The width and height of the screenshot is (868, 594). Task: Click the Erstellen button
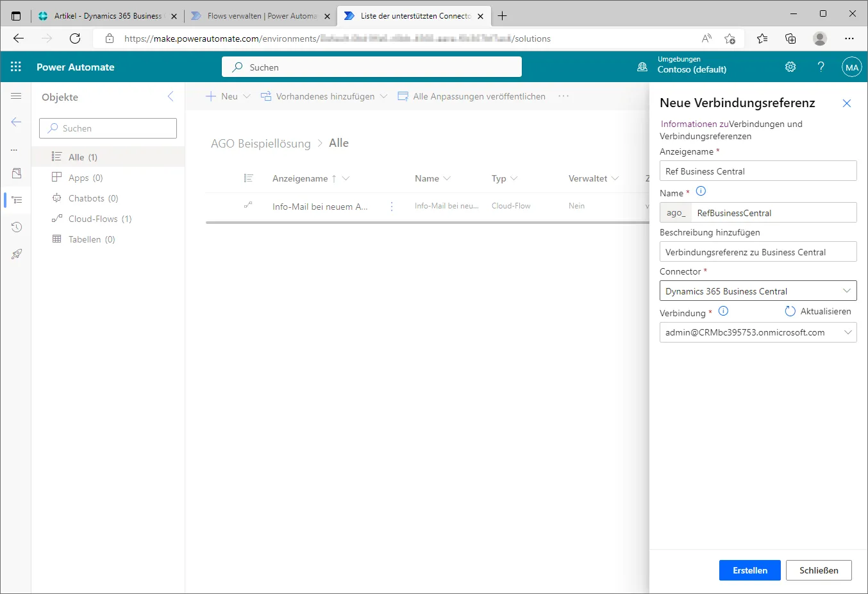click(750, 570)
